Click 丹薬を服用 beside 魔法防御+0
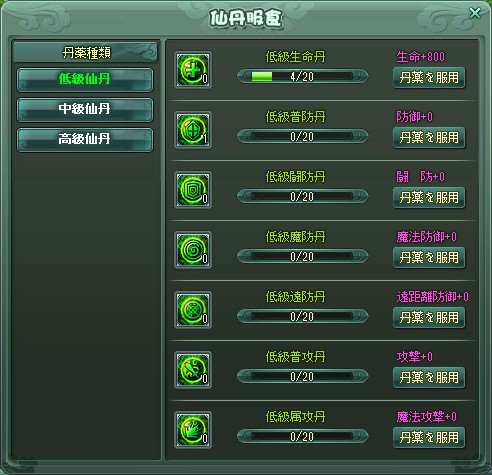This screenshot has width=492, height=475. coord(429,258)
